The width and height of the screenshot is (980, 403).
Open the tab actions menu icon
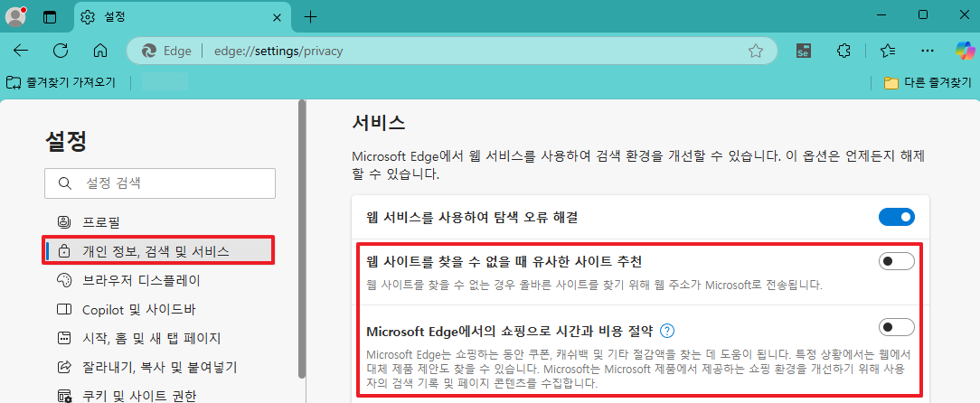point(50,17)
